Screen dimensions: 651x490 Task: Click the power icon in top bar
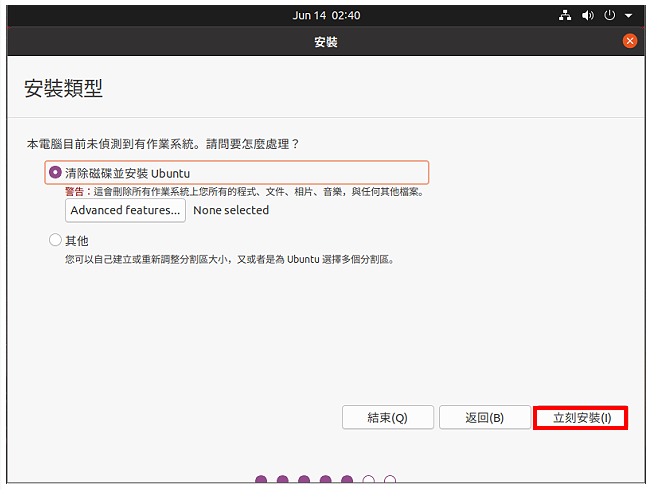click(609, 15)
